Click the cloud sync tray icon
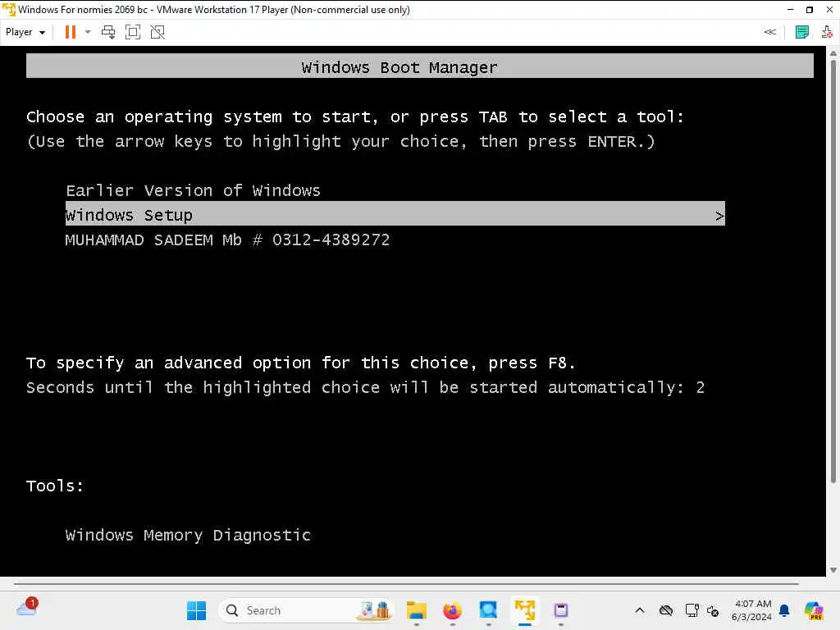The height and width of the screenshot is (630, 840). point(666,610)
